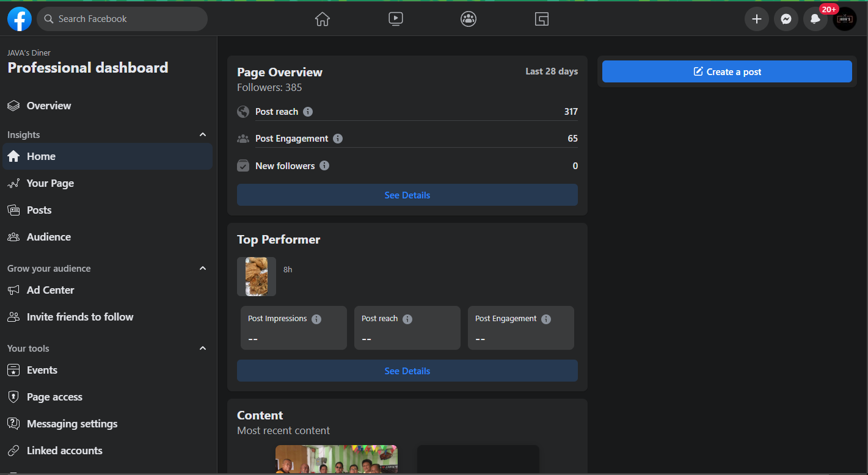Click the Top Performer Post Engagement info icon

[x=546, y=319]
